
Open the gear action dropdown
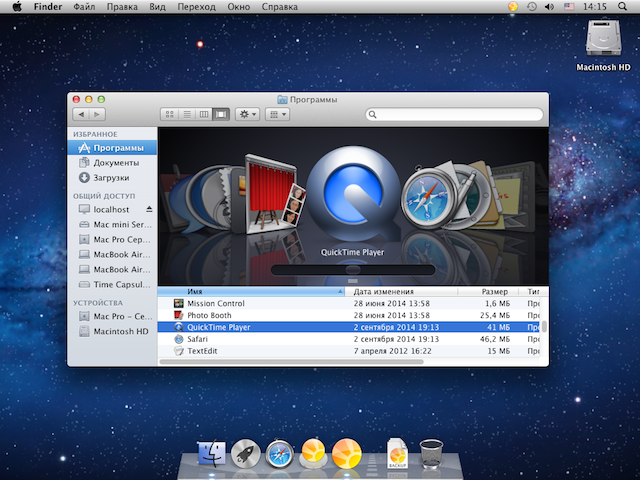[247, 114]
